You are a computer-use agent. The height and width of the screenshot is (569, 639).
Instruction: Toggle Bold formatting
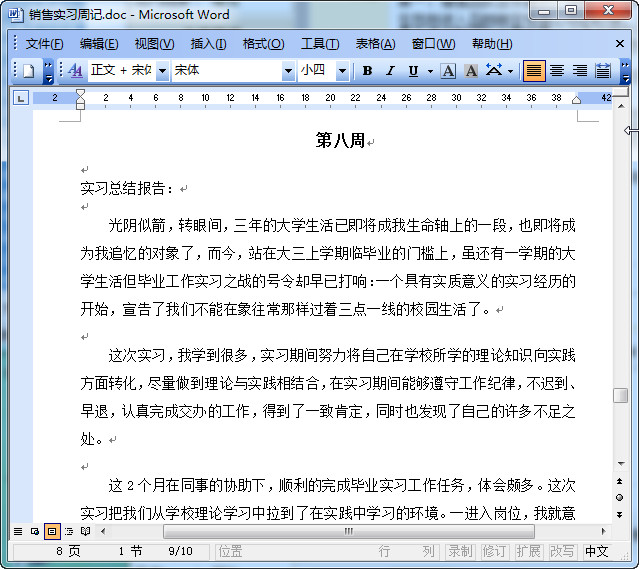[367, 71]
